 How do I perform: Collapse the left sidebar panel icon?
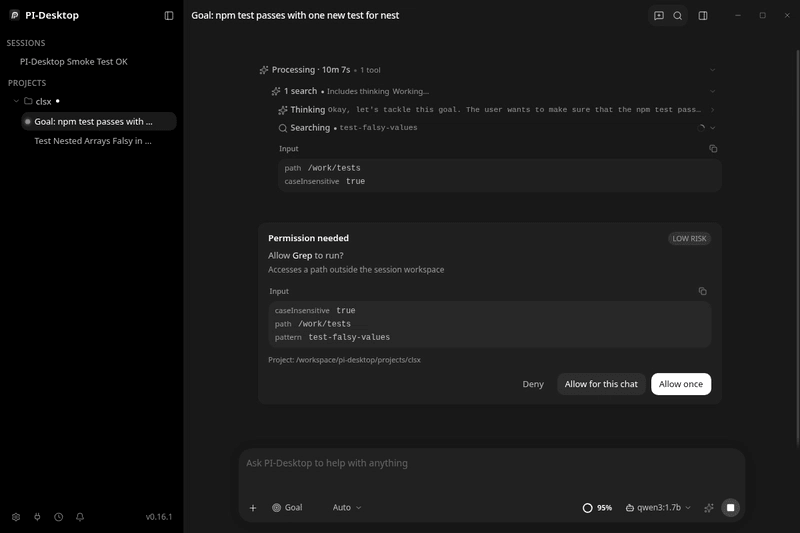tap(169, 16)
